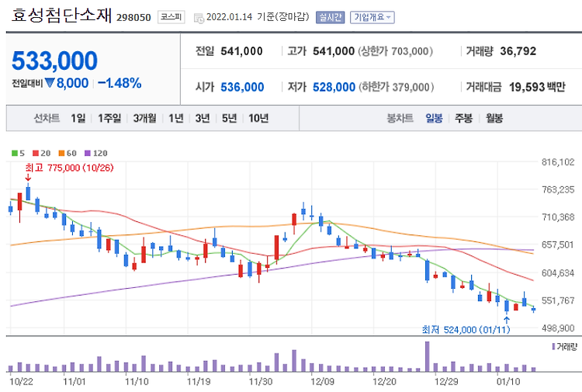
Task: Click the 최고 775,000 (10/26) label
Action: pos(69,168)
